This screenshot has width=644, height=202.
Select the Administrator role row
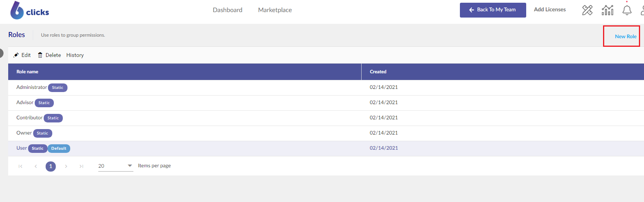tap(326, 87)
